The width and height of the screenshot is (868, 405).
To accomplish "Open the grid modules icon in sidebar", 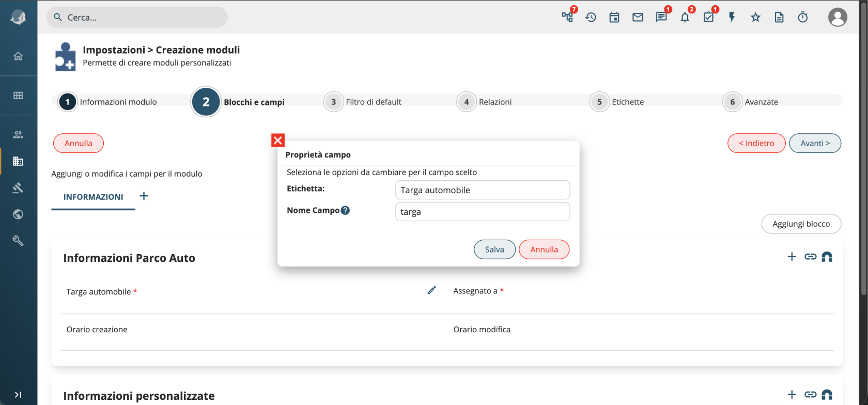I will click(18, 95).
